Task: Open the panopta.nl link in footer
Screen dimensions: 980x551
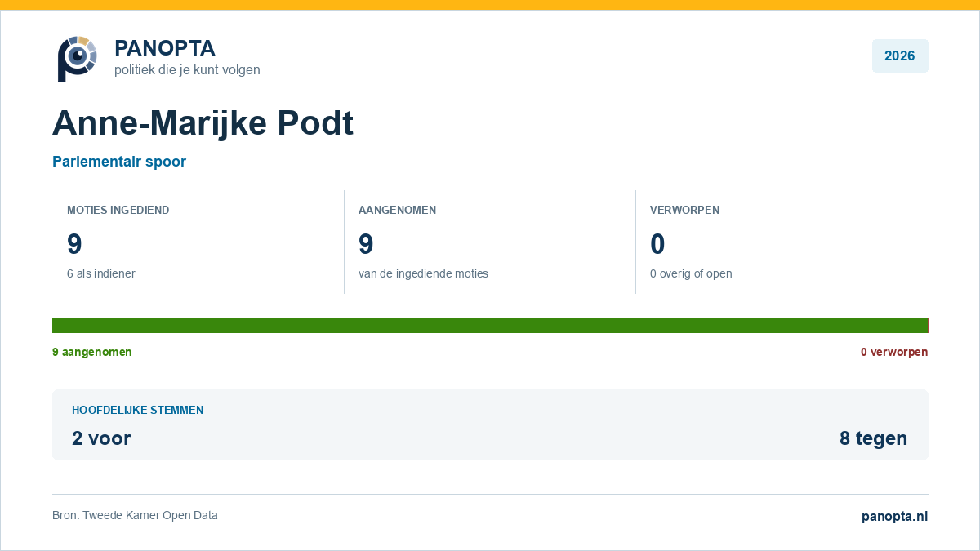Action: click(895, 516)
